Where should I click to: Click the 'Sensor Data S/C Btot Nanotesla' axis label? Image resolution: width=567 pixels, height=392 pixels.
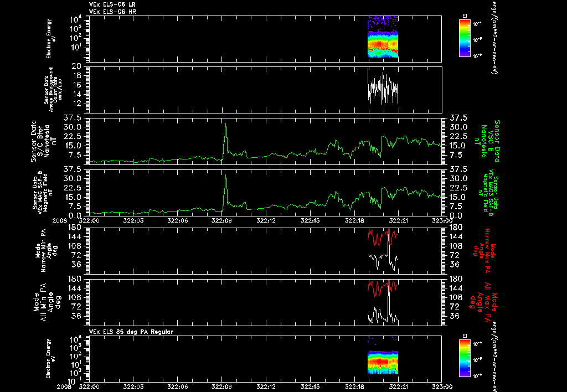tap(44, 141)
